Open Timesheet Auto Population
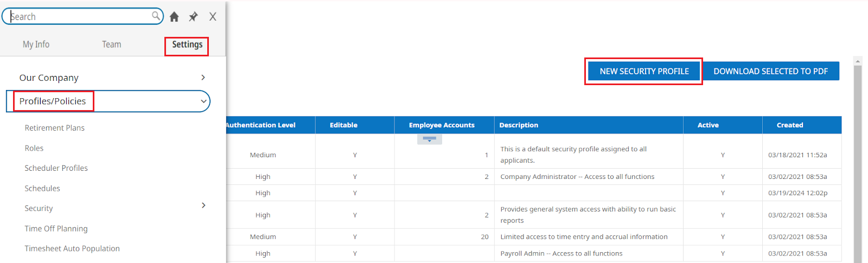This screenshot has height=263, width=868. (x=72, y=248)
